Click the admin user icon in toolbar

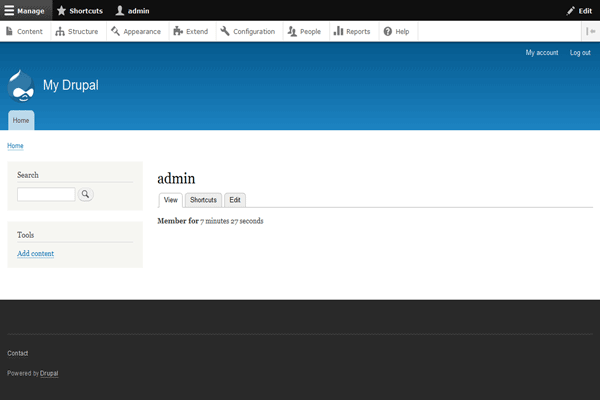[120, 10]
